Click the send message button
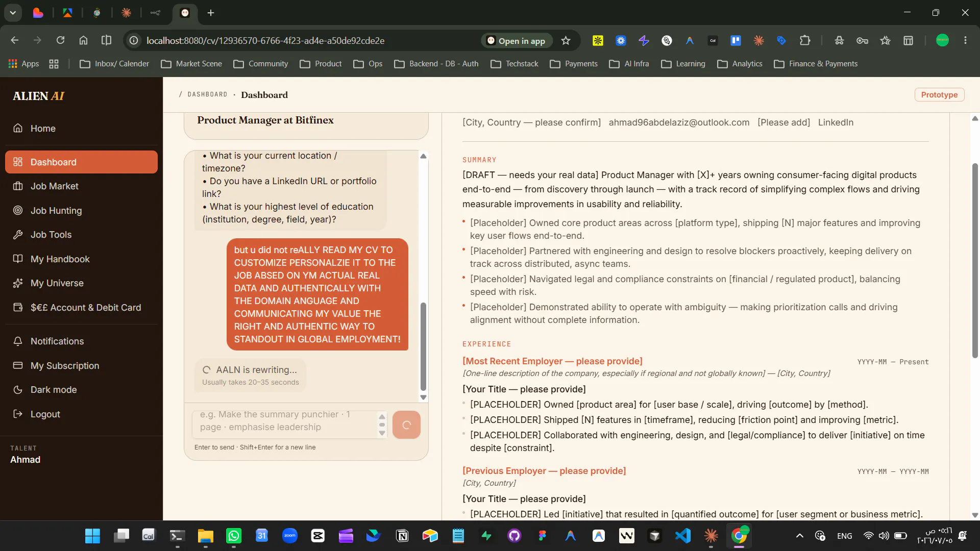This screenshot has width=980, height=551. pos(406,424)
